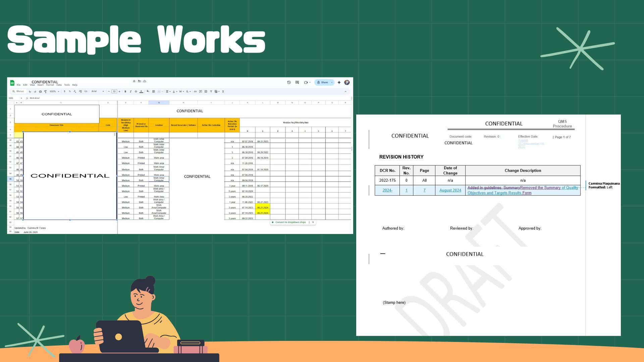Click the Google Sheets home logo
The height and width of the screenshot is (362, 644).
point(12,83)
